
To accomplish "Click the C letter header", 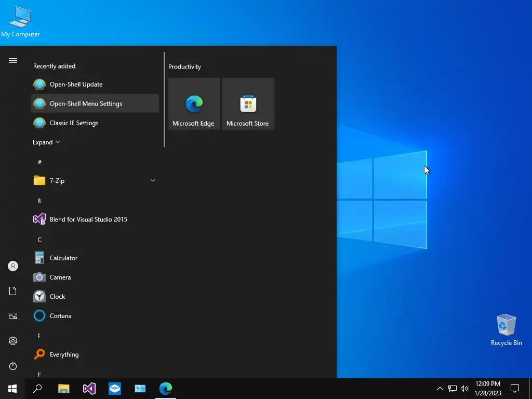I will (x=39, y=240).
